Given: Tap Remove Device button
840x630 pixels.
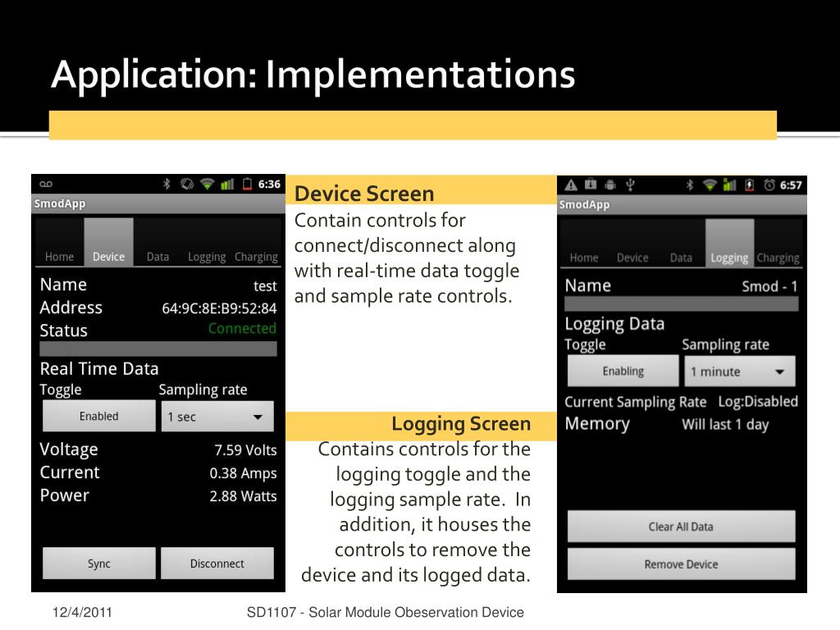Looking at the screenshot, I should (681, 564).
